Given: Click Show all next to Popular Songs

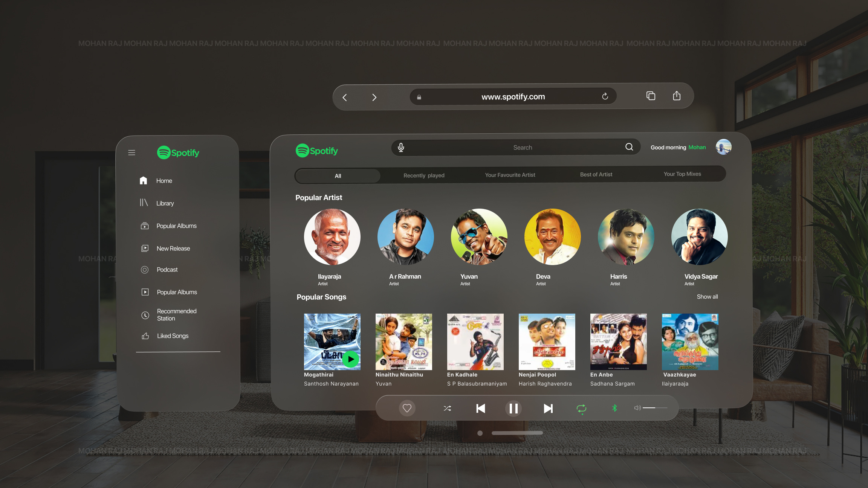Looking at the screenshot, I should click(x=707, y=297).
